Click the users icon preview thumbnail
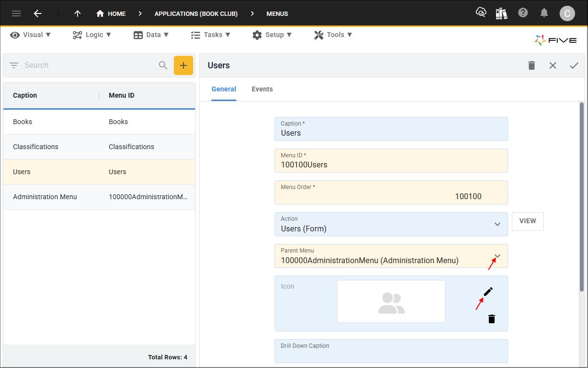The height and width of the screenshot is (368, 588). [x=391, y=302]
